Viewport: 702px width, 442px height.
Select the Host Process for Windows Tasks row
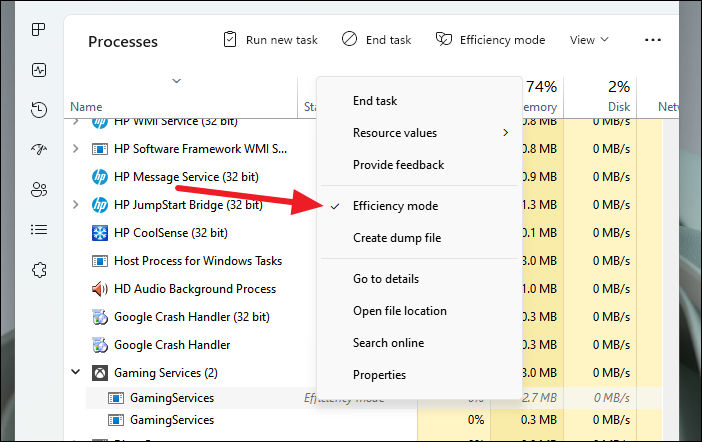[x=198, y=261]
